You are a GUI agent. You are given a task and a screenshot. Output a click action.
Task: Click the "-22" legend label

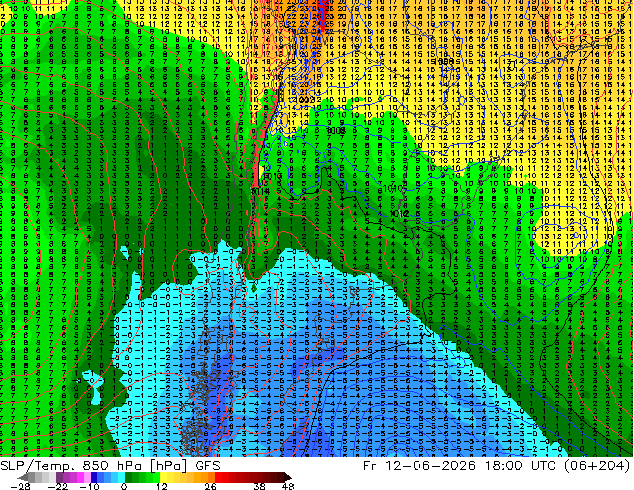point(58,486)
